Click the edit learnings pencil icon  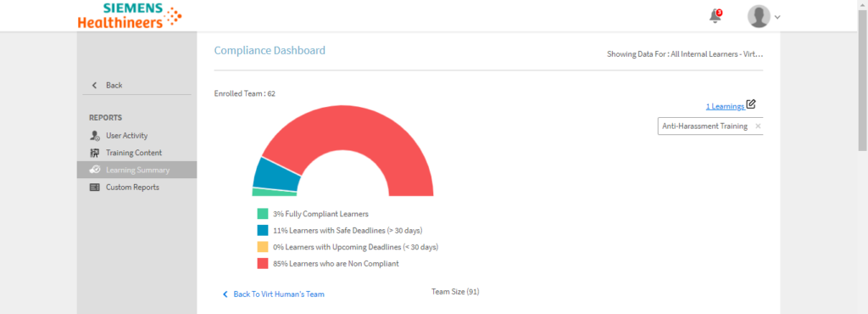click(751, 104)
